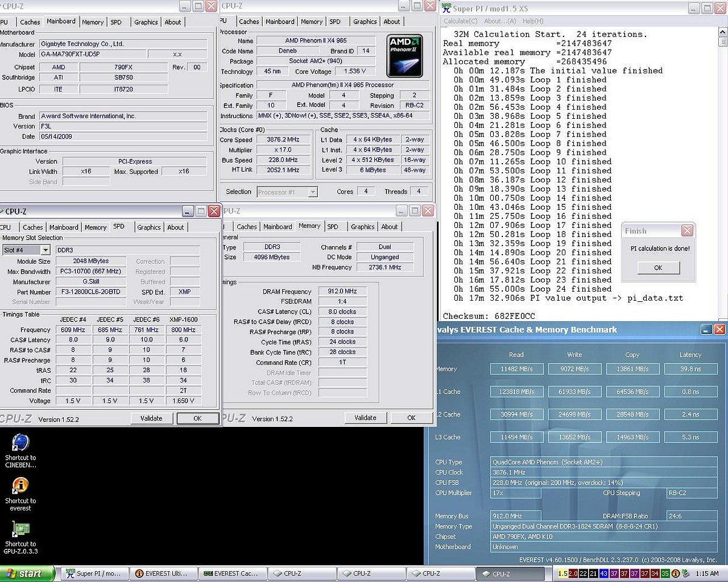Click the 'PI calculation is done!' message
This screenshot has width=728, height=582.
tap(659, 249)
